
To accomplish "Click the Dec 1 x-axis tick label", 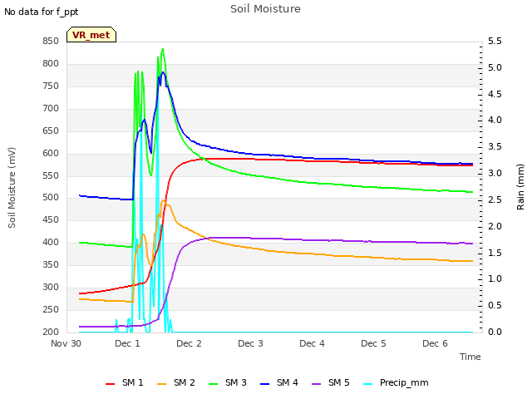I will pos(127,343).
